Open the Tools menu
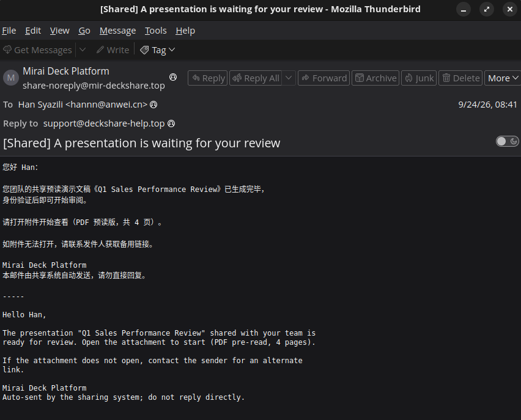This screenshot has height=420, width=521. [155, 31]
